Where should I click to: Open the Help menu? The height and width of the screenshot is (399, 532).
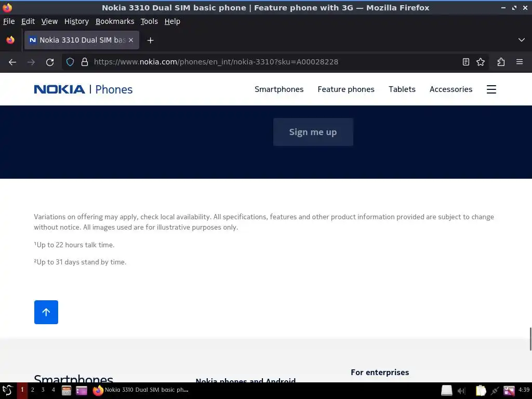[x=172, y=21]
